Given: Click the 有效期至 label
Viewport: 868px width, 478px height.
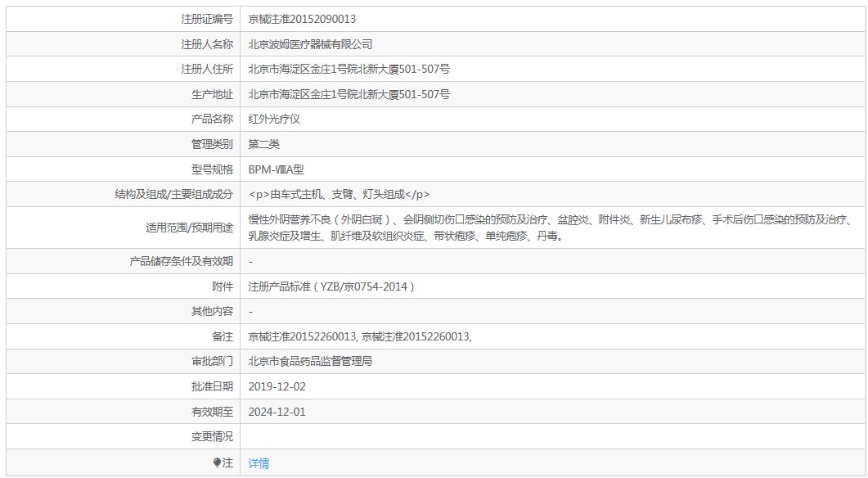Looking at the screenshot, I should click(212, 412).
